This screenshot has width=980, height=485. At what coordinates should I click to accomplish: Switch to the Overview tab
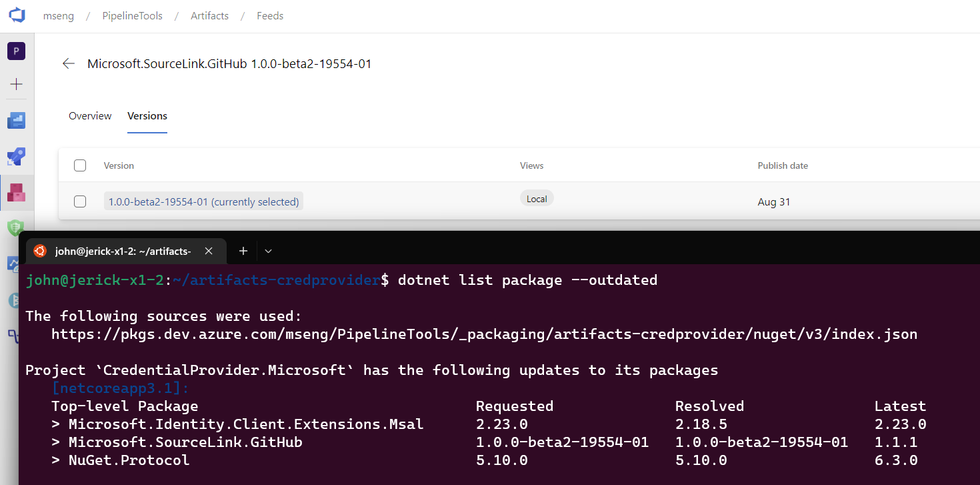coord(90,116)
